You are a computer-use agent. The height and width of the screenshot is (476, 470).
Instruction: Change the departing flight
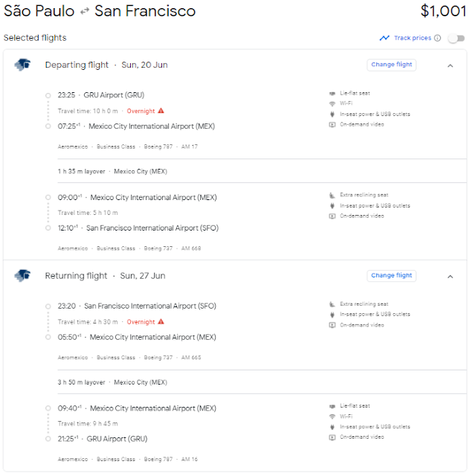pos(391,65)
